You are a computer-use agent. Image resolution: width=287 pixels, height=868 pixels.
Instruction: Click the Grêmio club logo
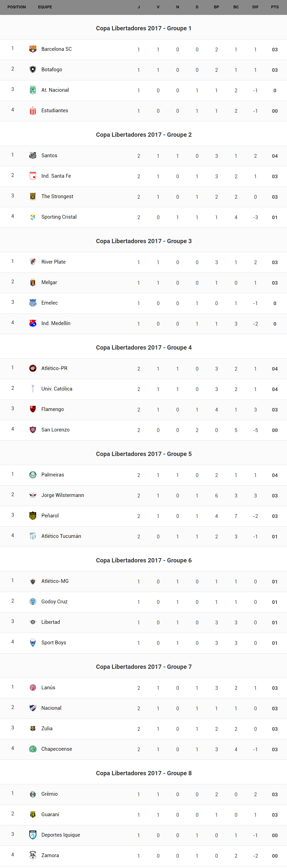click(33, 794)
